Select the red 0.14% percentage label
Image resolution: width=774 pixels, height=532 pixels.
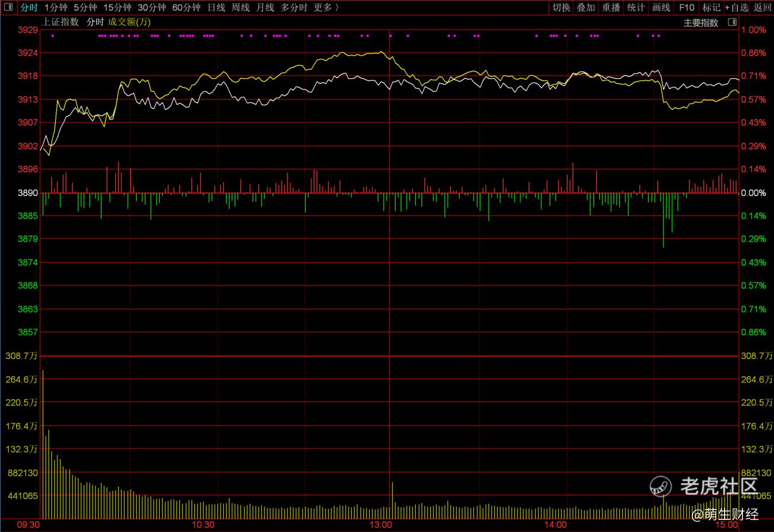pos(754,169)
